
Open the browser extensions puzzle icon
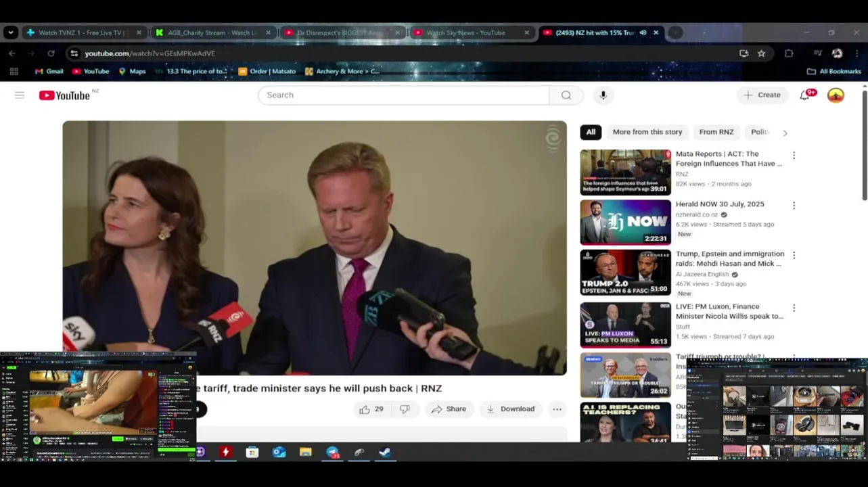click(789, 53)
